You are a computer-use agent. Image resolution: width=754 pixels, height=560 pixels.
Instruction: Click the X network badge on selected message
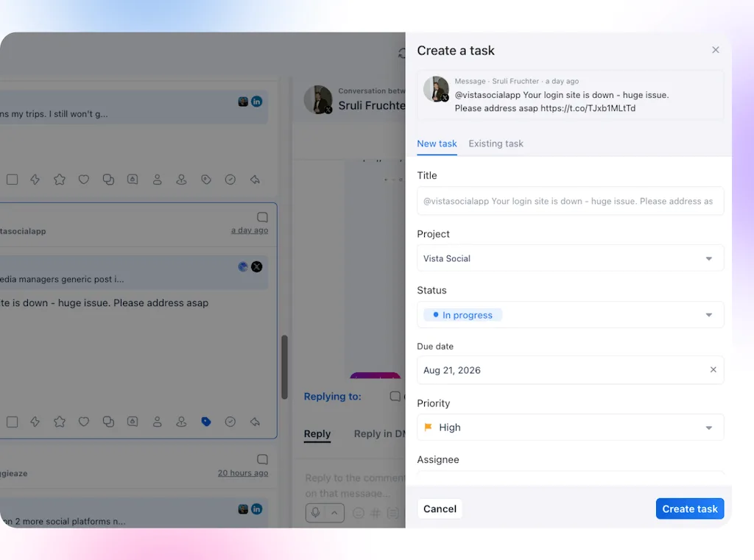click(x=257, y=267)
